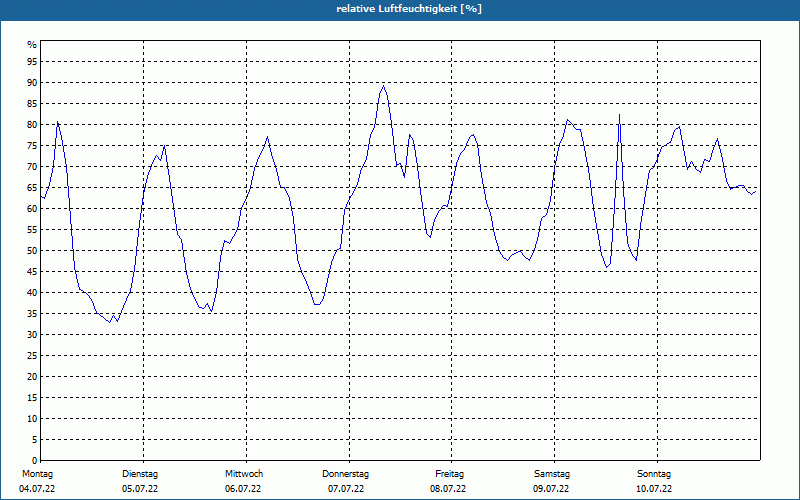Click the y-axis label 25
800x500 pixels.
point(32,356)
